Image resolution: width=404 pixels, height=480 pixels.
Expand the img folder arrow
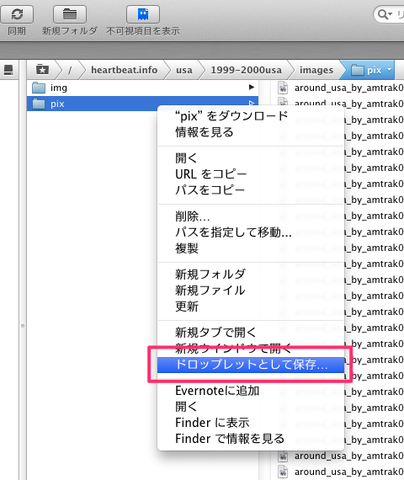tap(251, 87)
